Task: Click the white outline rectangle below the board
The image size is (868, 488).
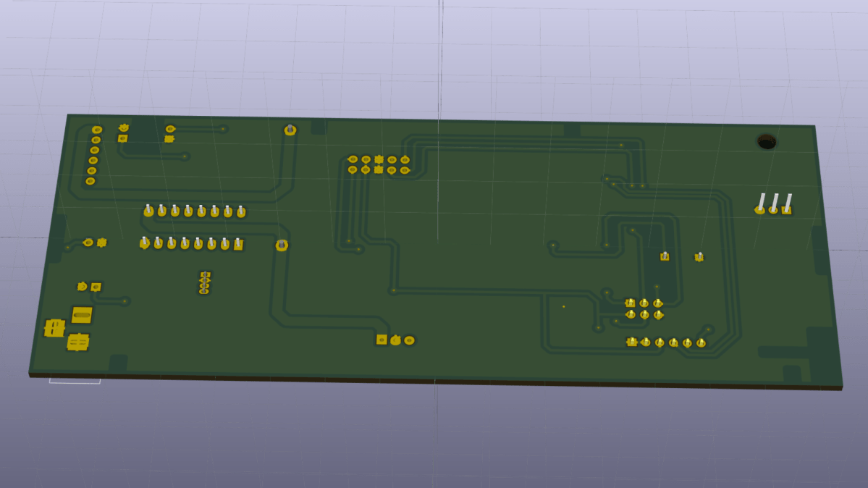Action: pyautogui.click(x=75, y=380)
